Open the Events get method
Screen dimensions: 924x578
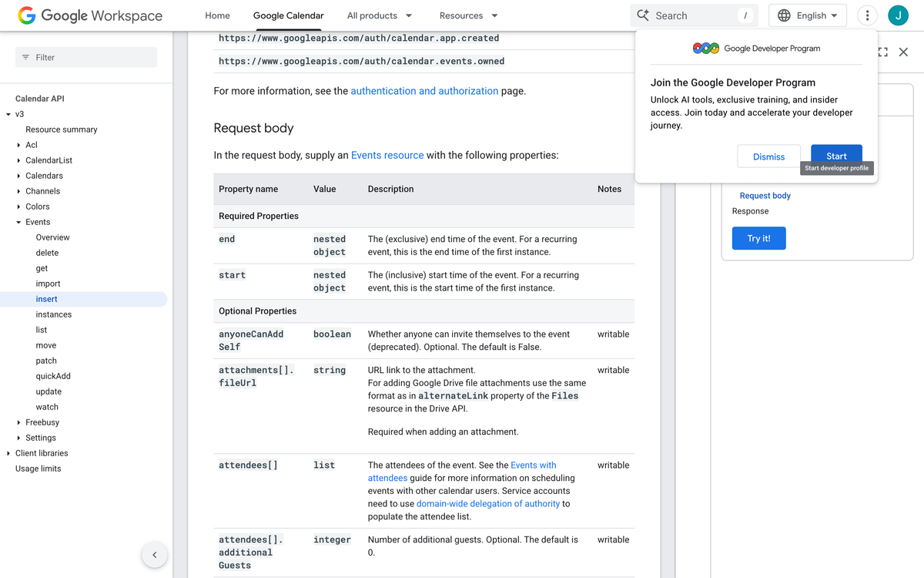coord(42,268)
